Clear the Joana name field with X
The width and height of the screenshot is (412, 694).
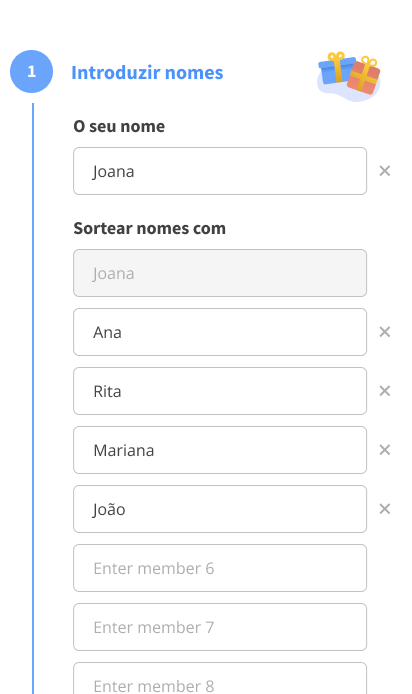(385, 171)
